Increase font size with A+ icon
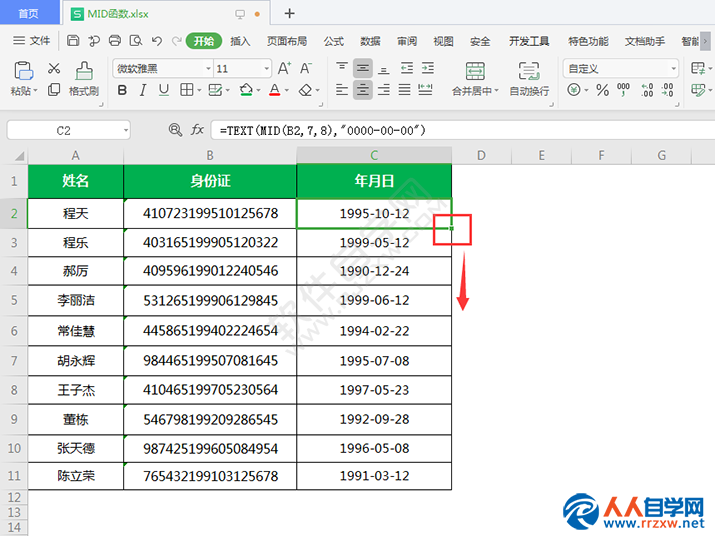The width and height of the screenshot is (715, 536). [284, 68]
